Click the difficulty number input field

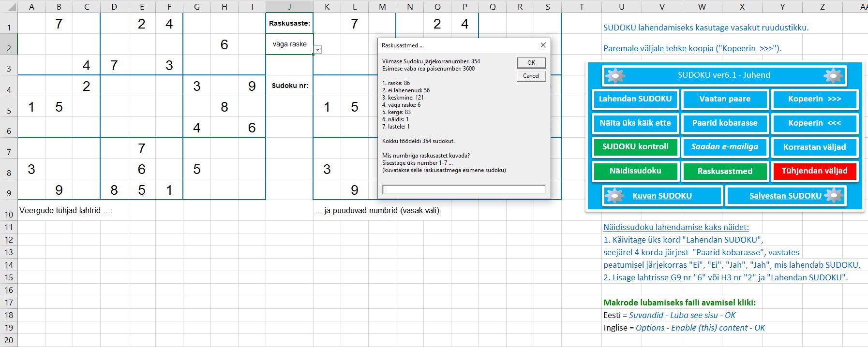(x=464, y=189)
